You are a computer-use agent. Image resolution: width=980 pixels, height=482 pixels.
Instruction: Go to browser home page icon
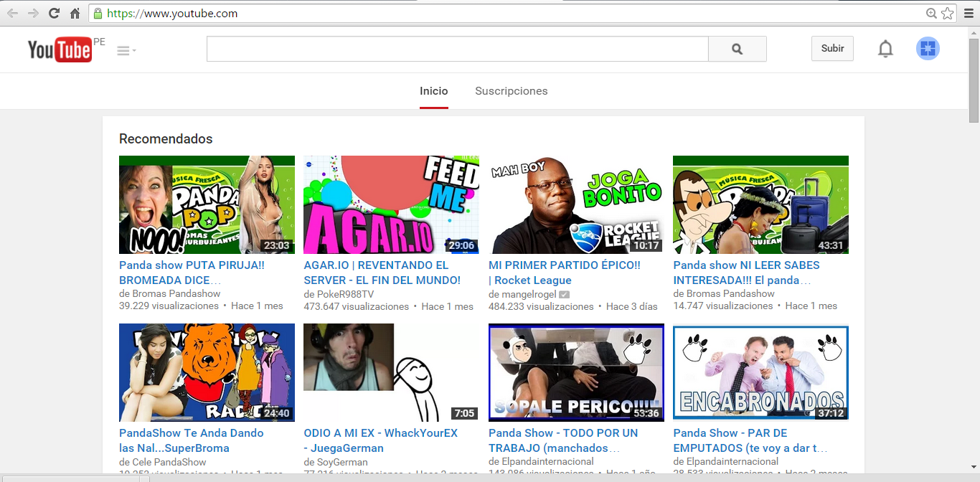75,13
